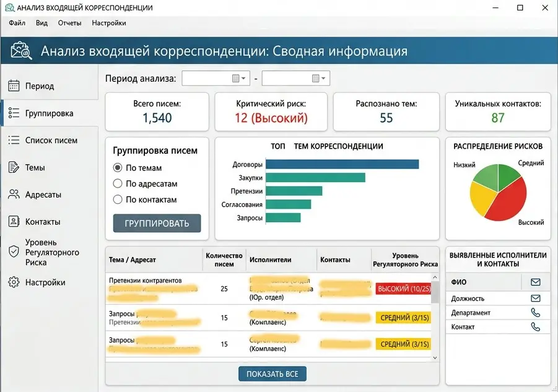Click the blue Договоры bar in chart
This screenshot has height=392, width=558.
pos(342,164)
